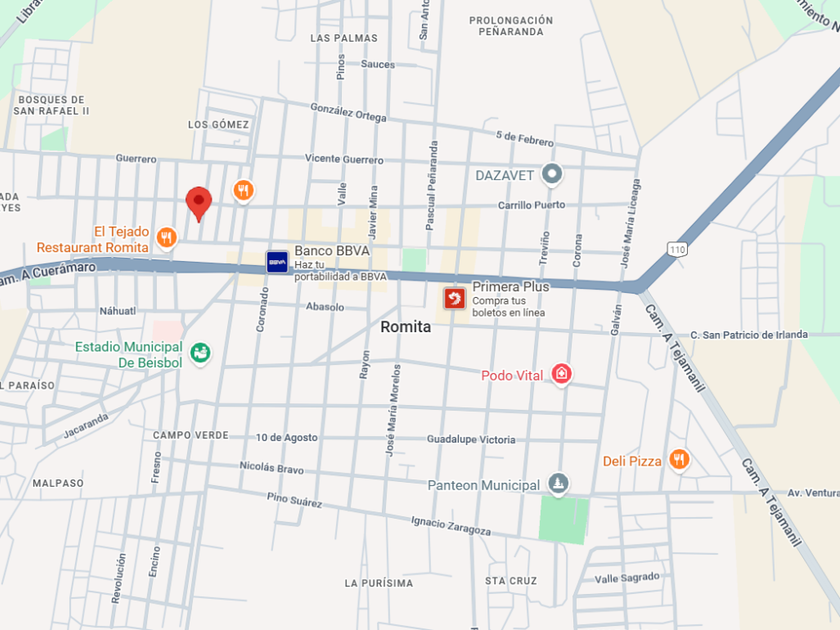
Task: Click the green park square near Panteon Municipal
Action: [x=563, y=520]
